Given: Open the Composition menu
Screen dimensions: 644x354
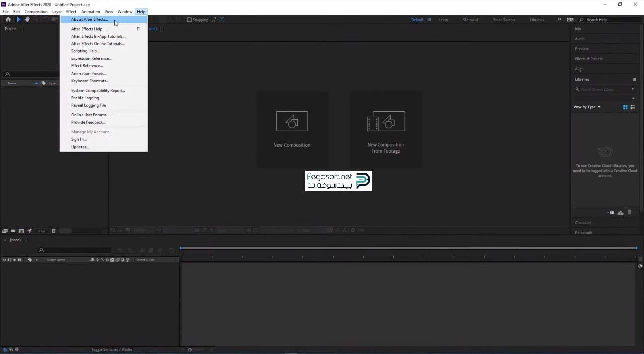Looking at the screenshot, I should (36, 12).
